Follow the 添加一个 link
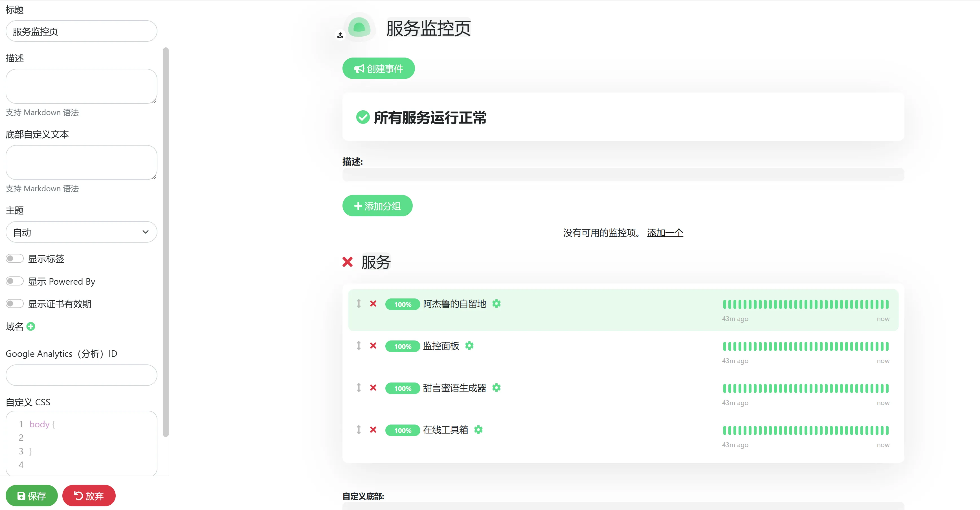Viewport: 980px width, 510px height. click(665, 232)
